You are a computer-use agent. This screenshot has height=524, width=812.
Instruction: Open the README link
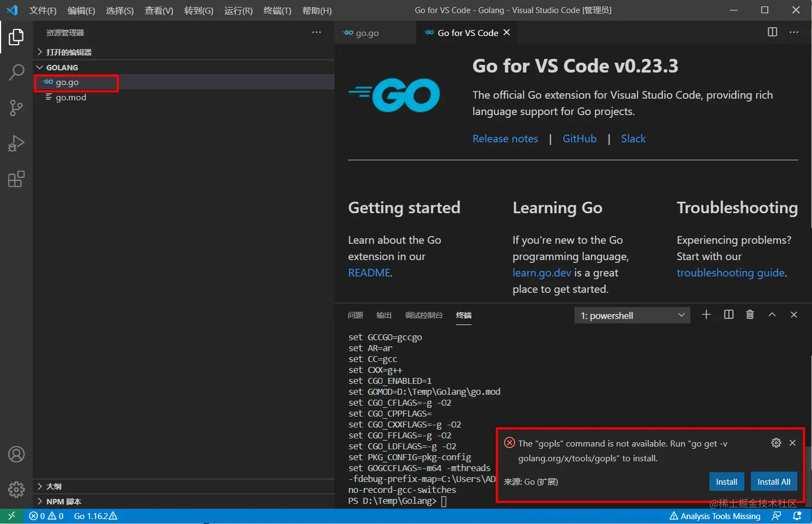point(369,273)
